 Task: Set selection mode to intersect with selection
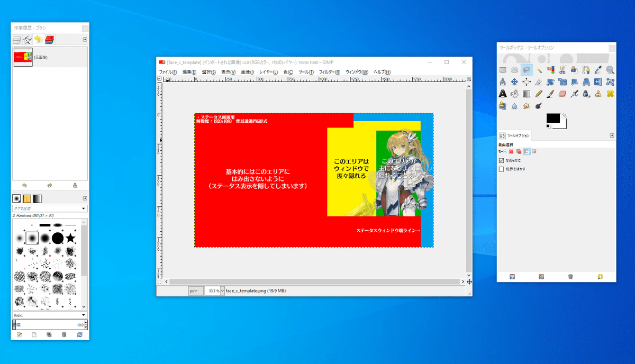tap(534, 152)
